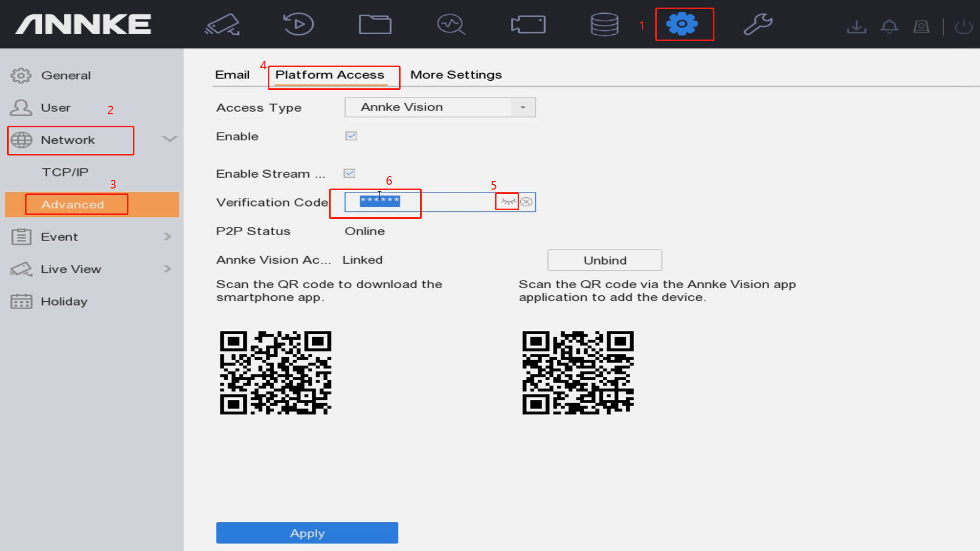Switch to the Email tab
Screen dimensions: 980x551
231,75
